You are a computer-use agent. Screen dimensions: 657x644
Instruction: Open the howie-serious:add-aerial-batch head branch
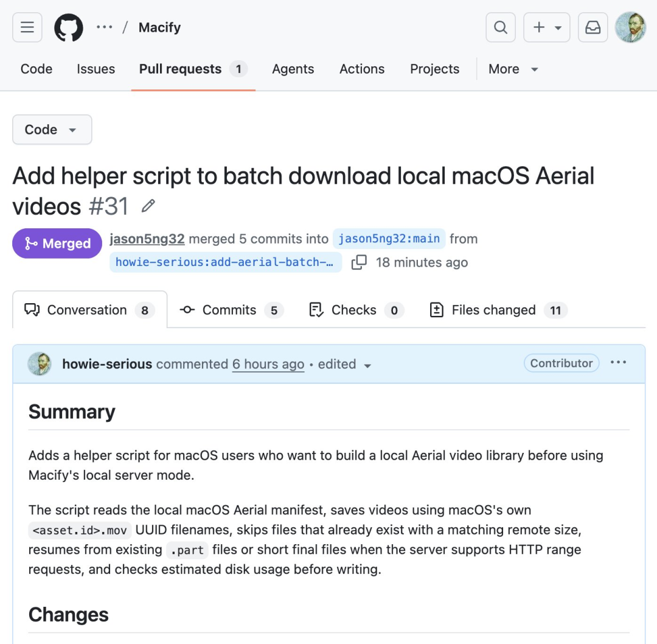226,262
